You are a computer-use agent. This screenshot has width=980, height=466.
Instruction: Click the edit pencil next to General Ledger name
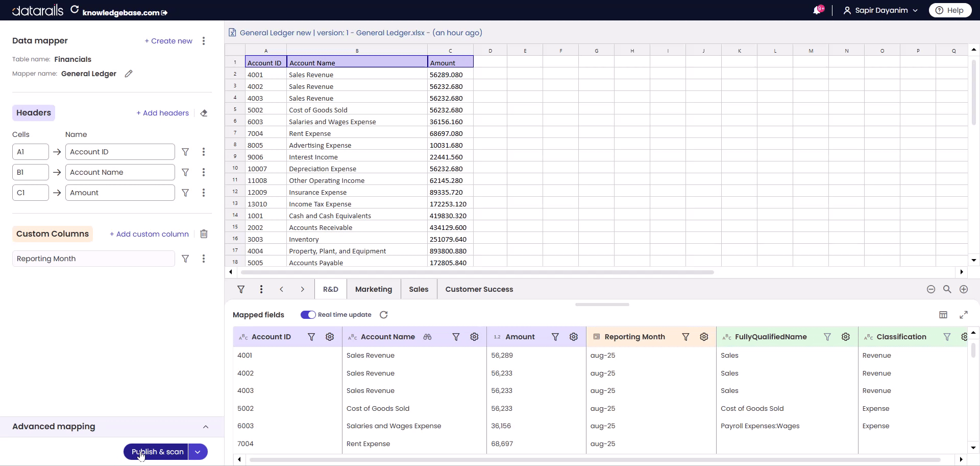(x=129, y=74)
